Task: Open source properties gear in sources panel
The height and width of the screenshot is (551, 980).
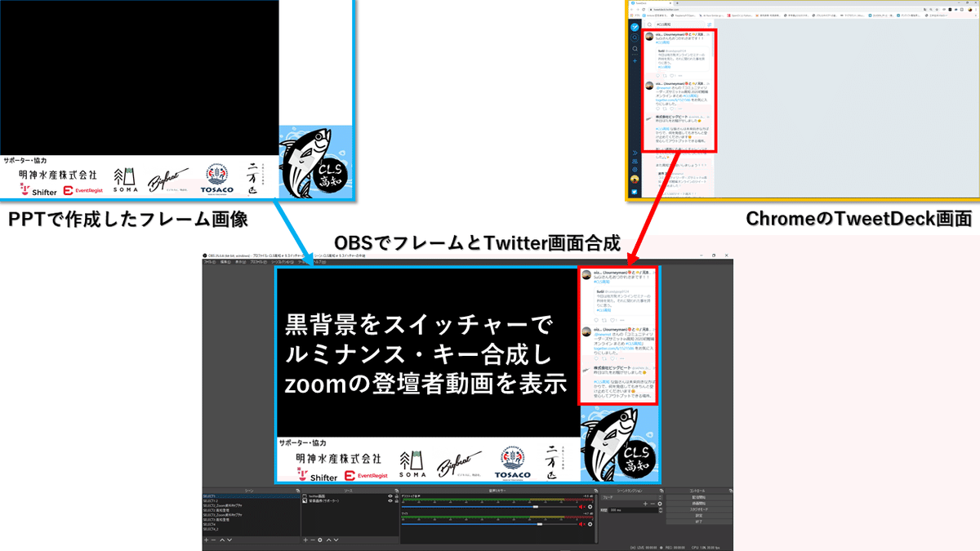Action: click(x=320, y=540)
